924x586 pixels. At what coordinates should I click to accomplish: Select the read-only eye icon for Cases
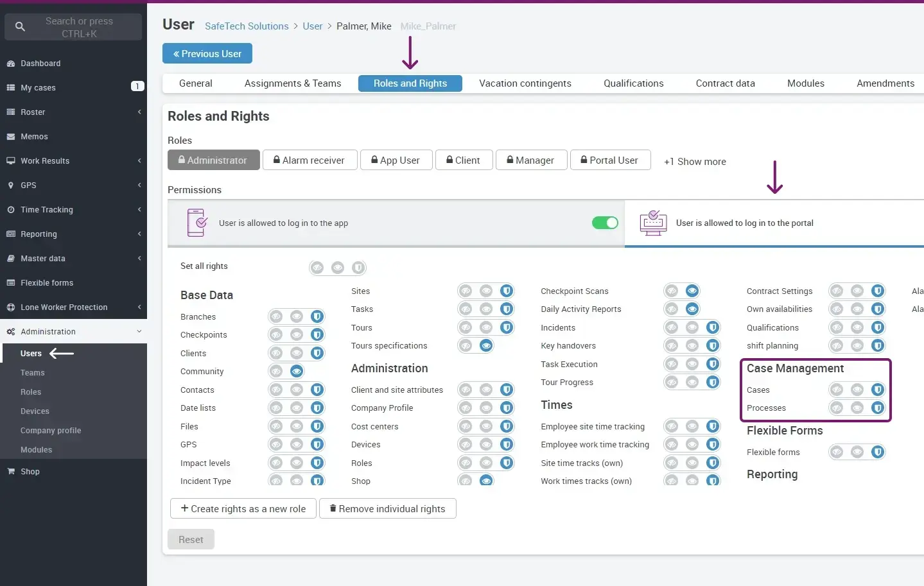pyautogui.click(x=857, y=390)
